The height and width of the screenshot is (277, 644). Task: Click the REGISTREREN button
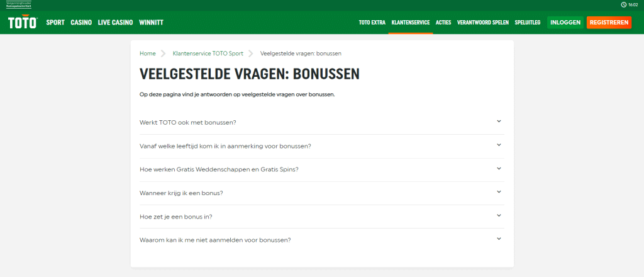pyautogui.click(x=609, y=23)
